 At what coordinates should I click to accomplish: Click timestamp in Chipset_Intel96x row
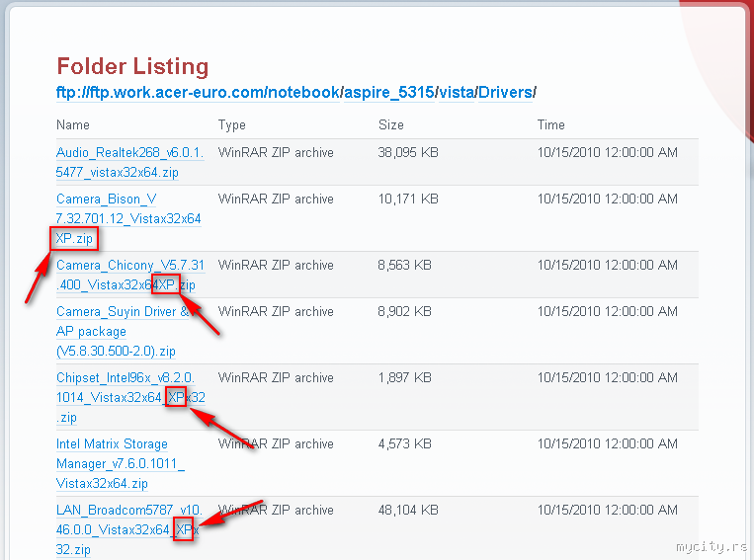pyautogui.click(x=608, y=378)
